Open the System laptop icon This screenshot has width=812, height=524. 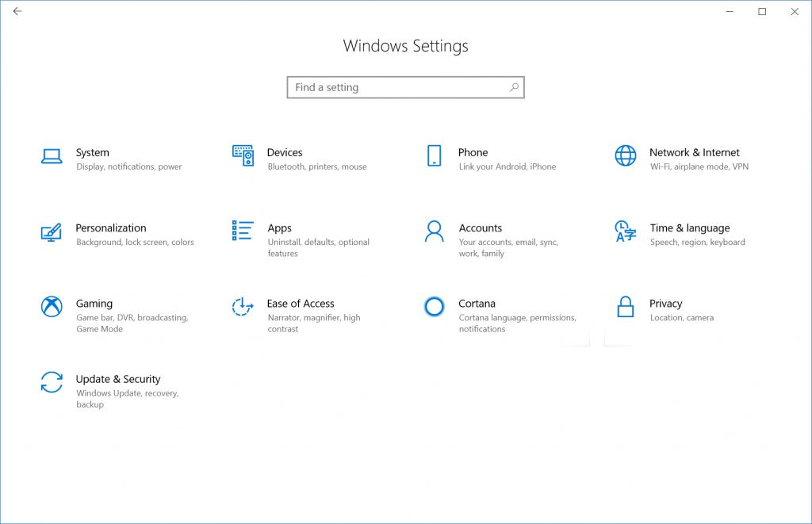52,156
